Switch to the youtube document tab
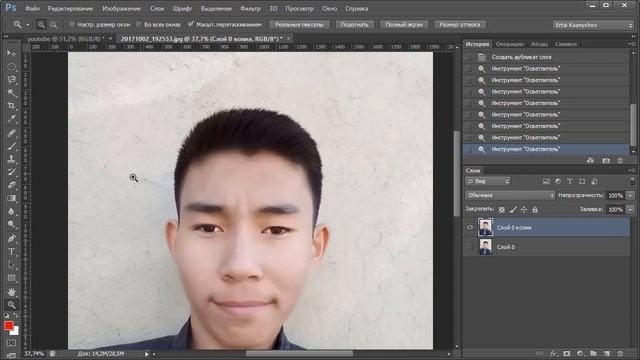This screenshot has width=640, height=360. tap(66, 38)
